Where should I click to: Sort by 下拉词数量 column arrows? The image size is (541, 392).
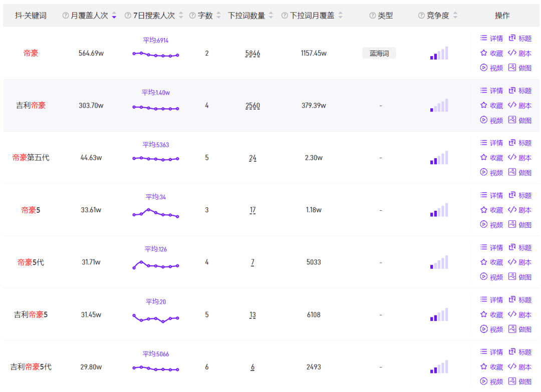271,16
